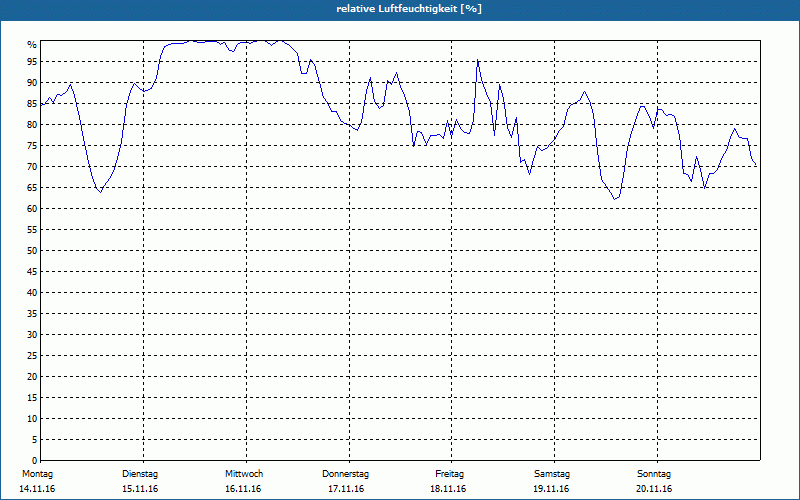Click the 5 y-axis tick label
This screenshot has height=500, width=800.
pos(34,440)
